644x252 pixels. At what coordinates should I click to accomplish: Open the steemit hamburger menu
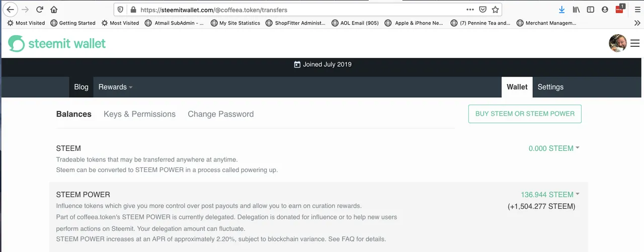pos(634,44)
